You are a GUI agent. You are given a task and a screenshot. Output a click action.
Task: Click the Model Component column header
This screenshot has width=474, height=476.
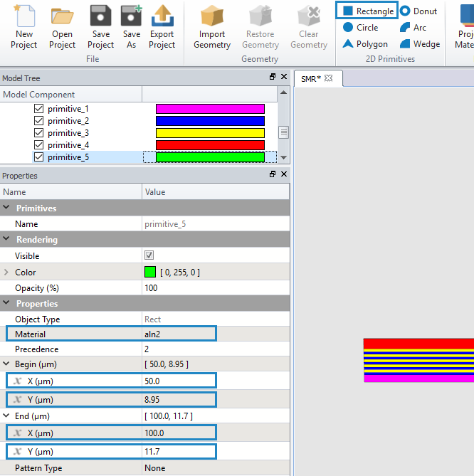pos(71,95)
